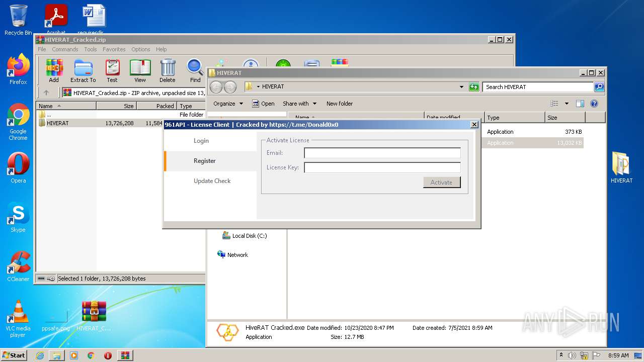644x362 pixels.
Task: Click the Activate button
Action: point(442,183)
